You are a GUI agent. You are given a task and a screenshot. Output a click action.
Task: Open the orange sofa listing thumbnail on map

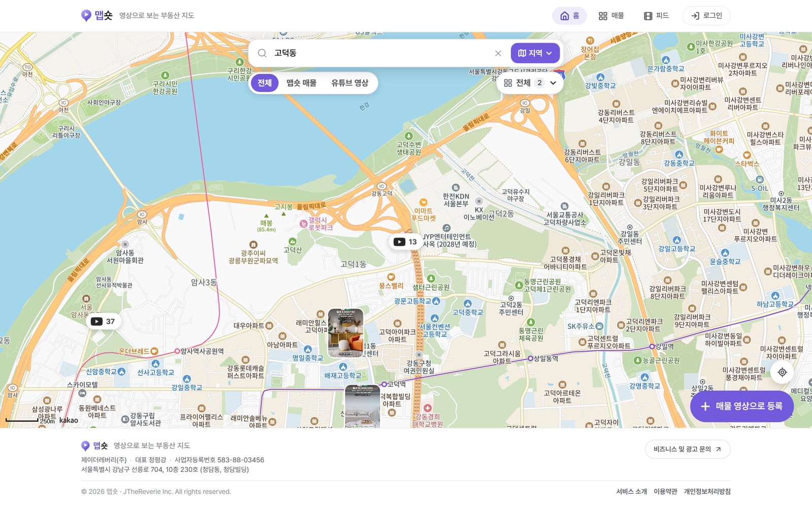click(x=346, y=333)
